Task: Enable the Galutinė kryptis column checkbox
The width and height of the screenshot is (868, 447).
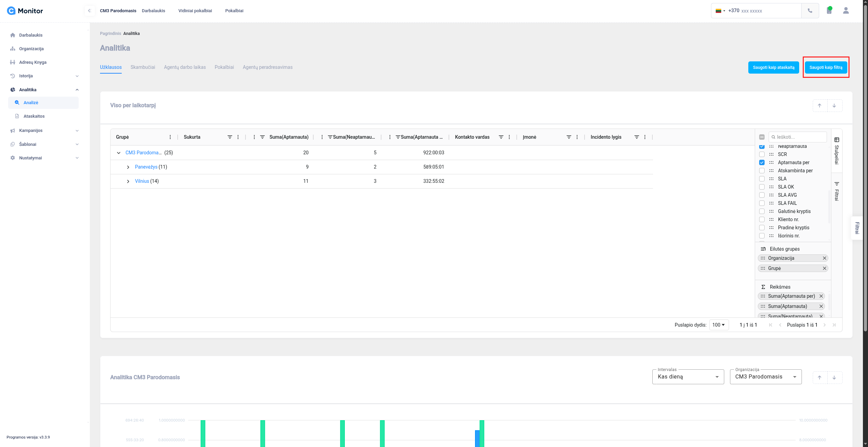Action: [762, 211]
